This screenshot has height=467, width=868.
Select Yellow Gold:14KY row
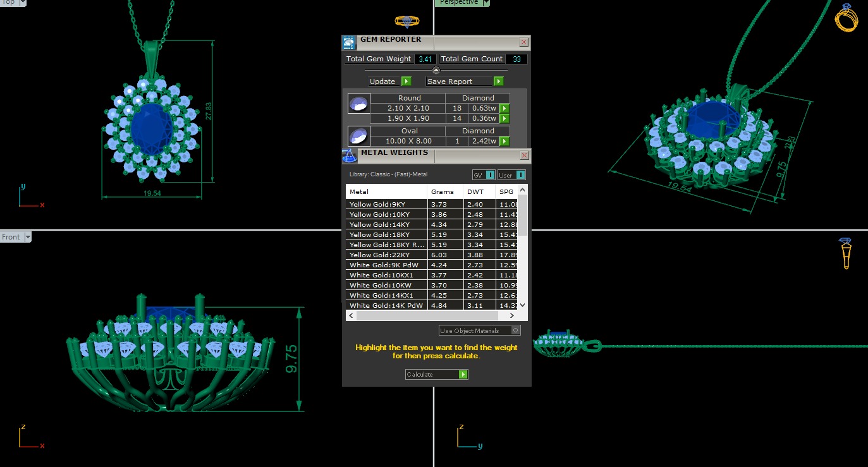point(432,224)
